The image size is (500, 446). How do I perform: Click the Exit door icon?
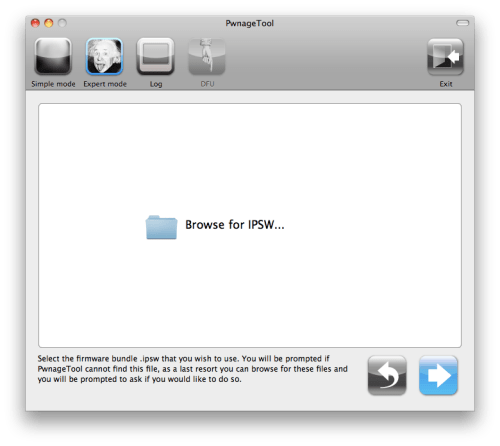(x=445, y=57)
